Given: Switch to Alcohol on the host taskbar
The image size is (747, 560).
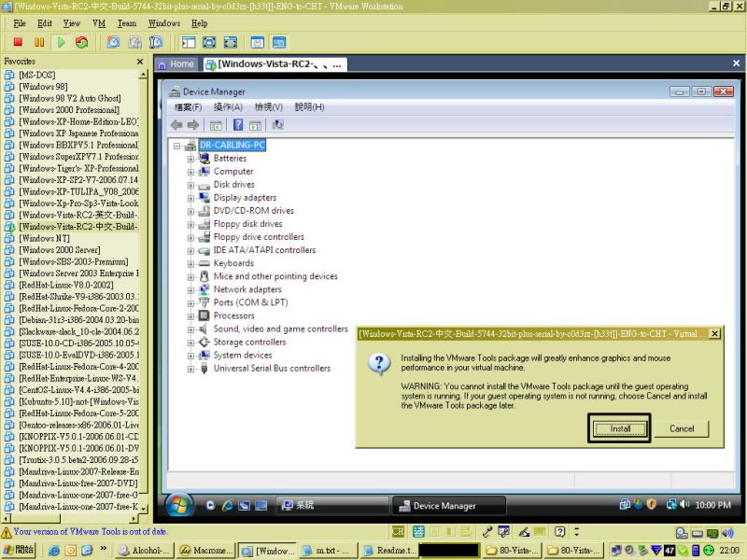Looking at the screenshot, I should point(145,551).
